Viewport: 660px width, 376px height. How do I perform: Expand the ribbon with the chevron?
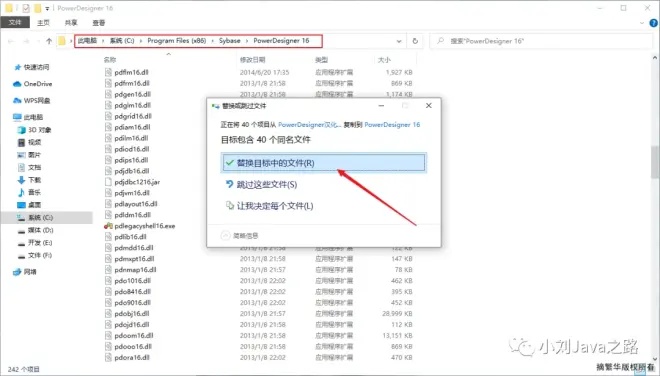[x=642, y=23]
